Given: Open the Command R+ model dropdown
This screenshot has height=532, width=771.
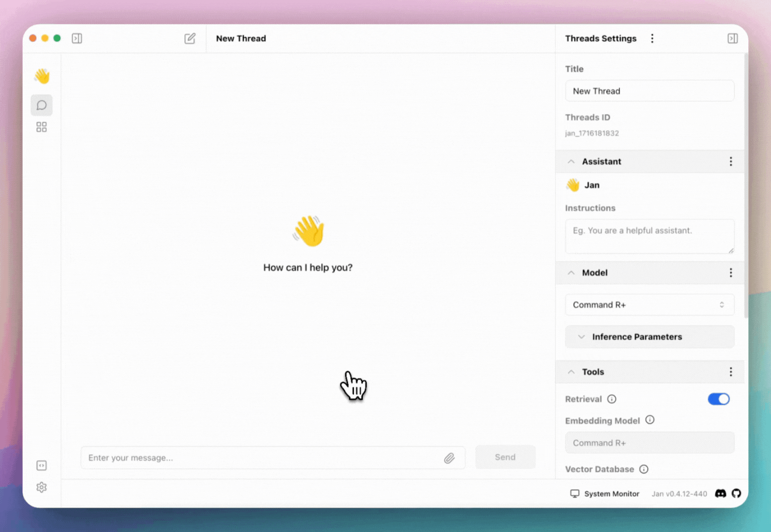Looking at the screenshot, I should (x=649, y=305).
